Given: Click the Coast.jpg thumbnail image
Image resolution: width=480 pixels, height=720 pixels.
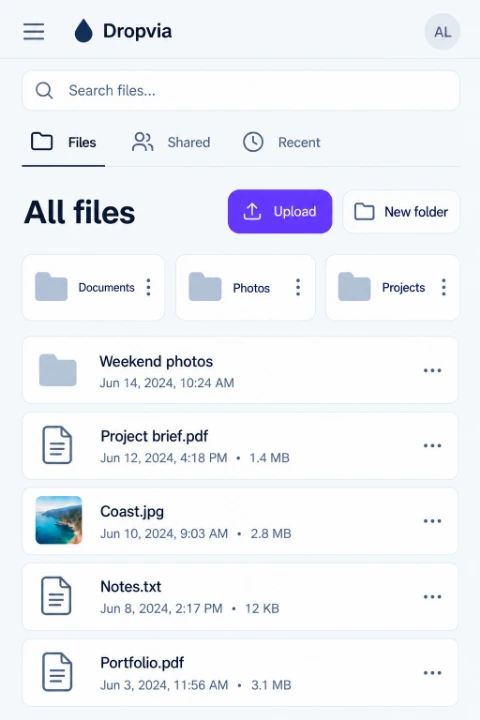Looking at the screenshot, I should tap(59, 520).
